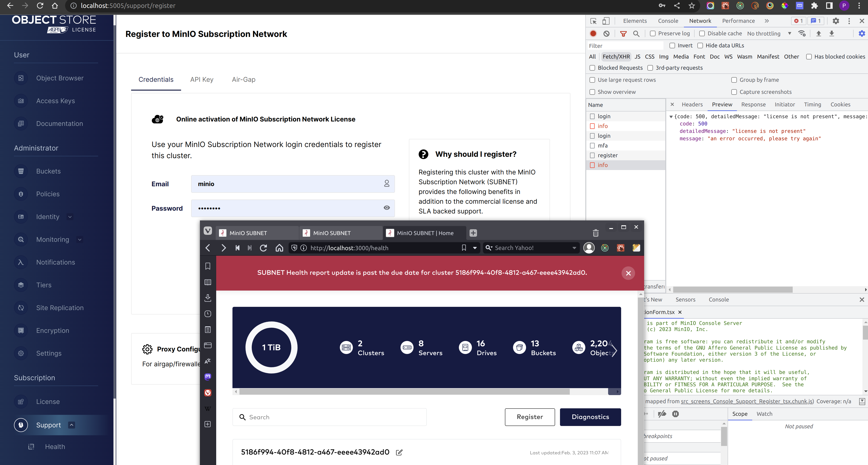Open Headers tab of request

click(x=692, y=104)
